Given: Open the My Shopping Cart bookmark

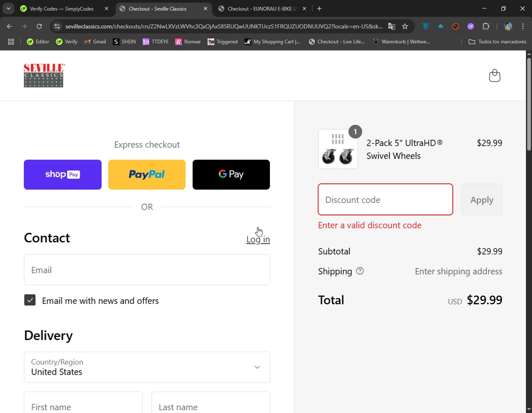Looking at the screenshot, I should [272, 42].
